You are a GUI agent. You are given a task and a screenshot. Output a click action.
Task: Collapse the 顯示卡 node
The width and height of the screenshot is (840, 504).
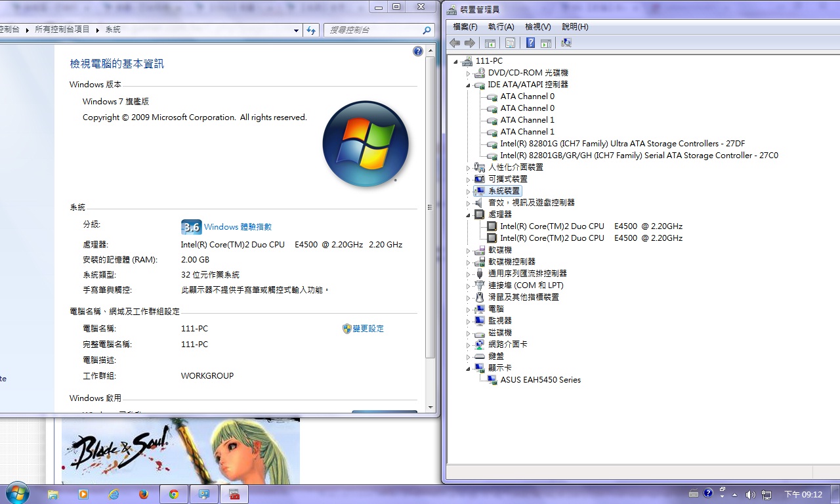coord(469,369)
